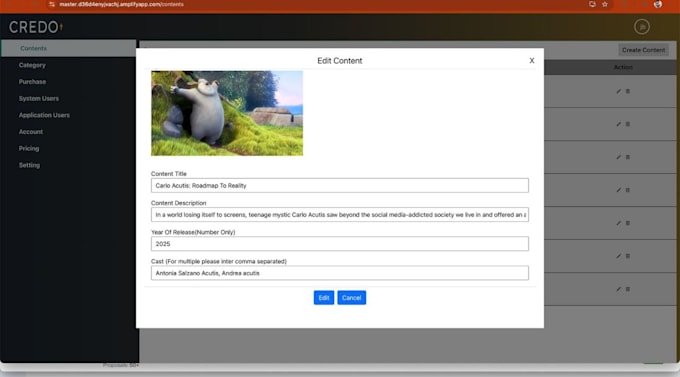680x377 pixels.
Task: Click the trash delete icon in first row
Action: pyautogui.click(x=628, y=91)
